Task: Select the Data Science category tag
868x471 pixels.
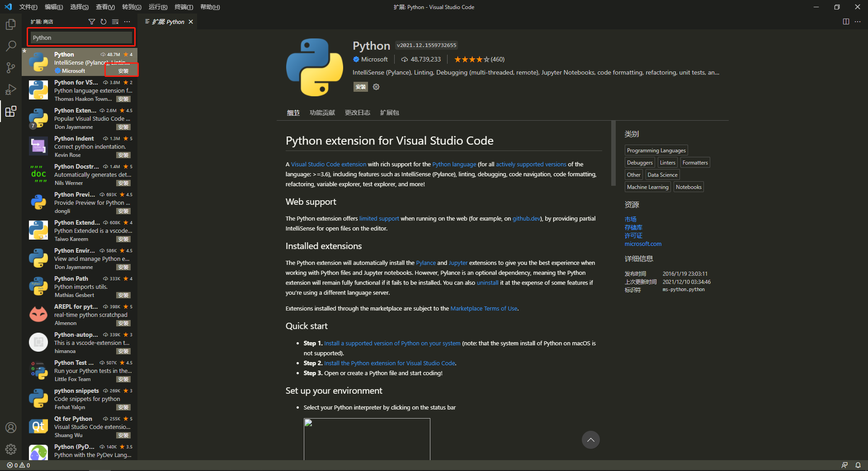Action: click(662, 175)
